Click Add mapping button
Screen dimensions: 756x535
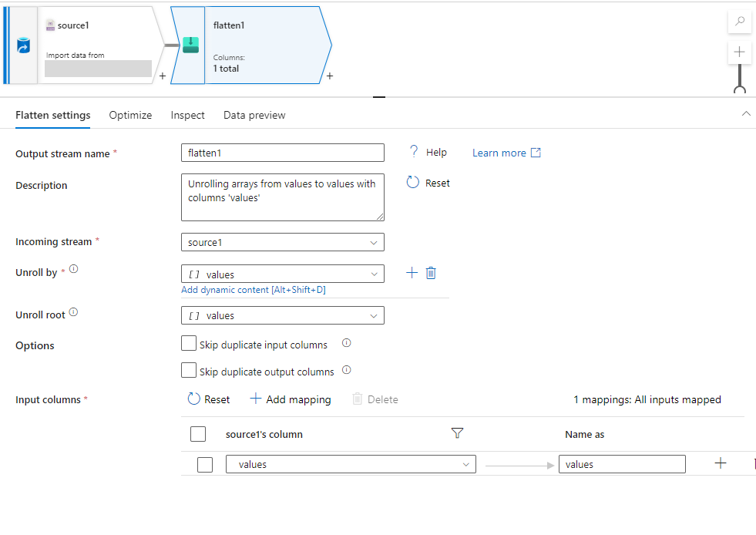(x=291, y=399)
